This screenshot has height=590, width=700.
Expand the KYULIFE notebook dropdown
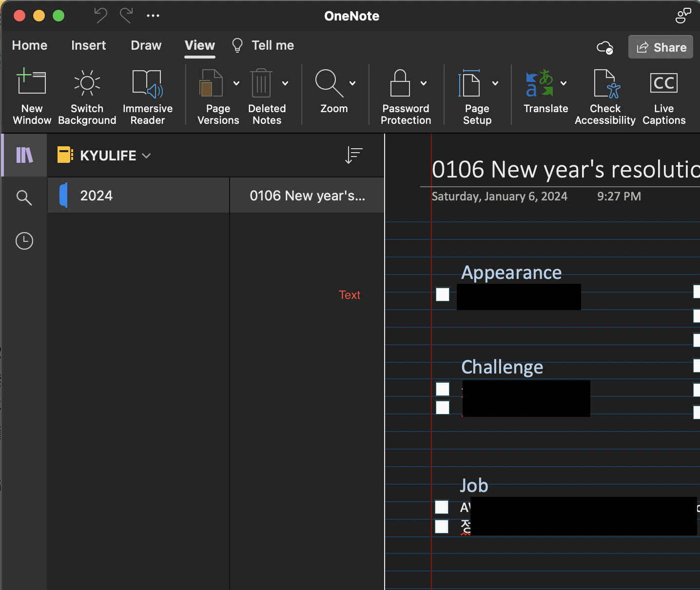tap(146, 156)
